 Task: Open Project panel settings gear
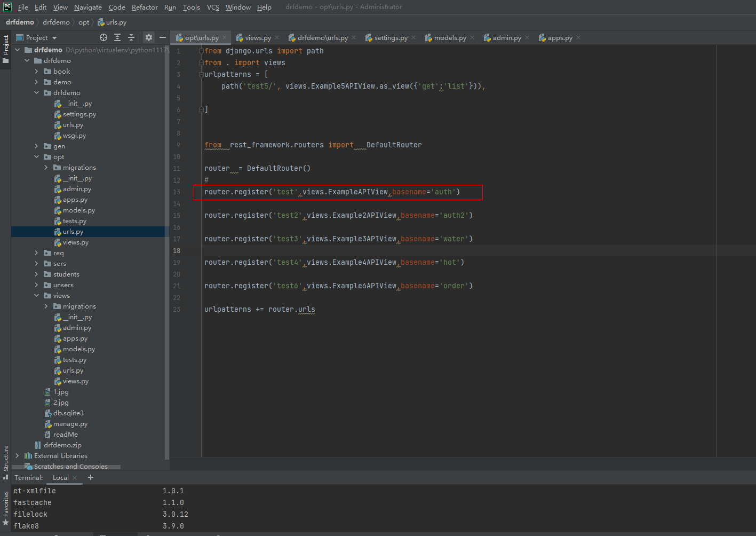pyautogui.click(x=149, y=37)
